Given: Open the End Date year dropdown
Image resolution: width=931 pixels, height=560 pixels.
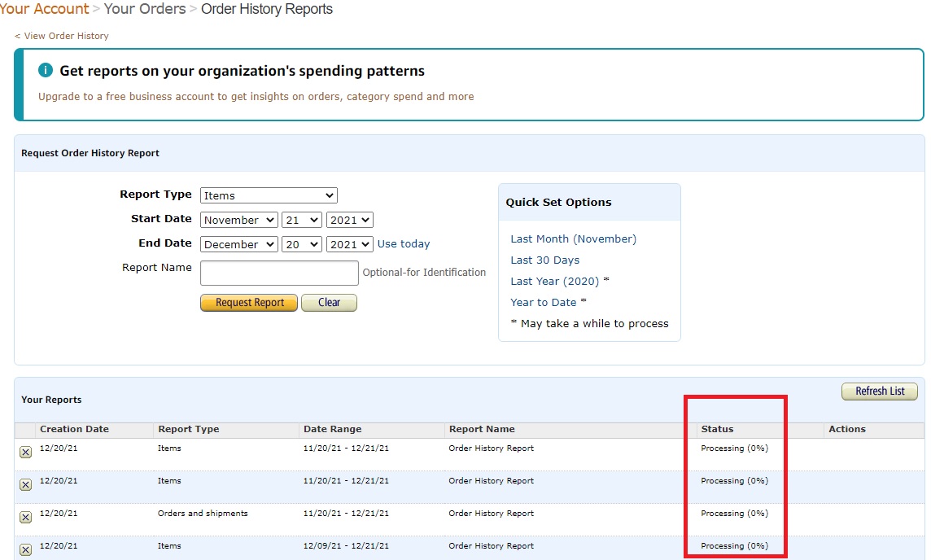Looking at the screenshot, I should point(349,244).
